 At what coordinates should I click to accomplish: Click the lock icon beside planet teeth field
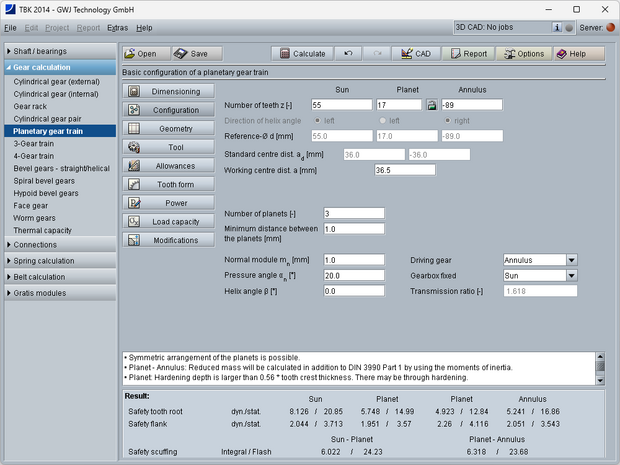431,105
